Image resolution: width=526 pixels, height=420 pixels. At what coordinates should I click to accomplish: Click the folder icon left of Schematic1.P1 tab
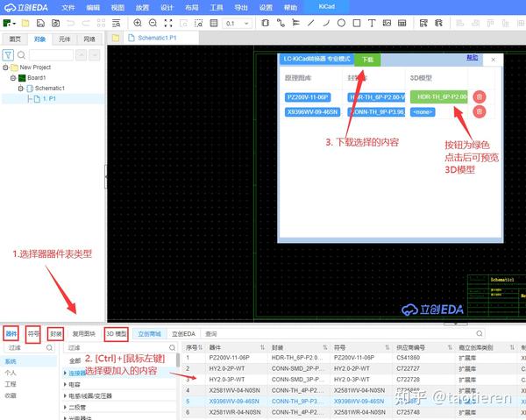(x=116, y=38)
